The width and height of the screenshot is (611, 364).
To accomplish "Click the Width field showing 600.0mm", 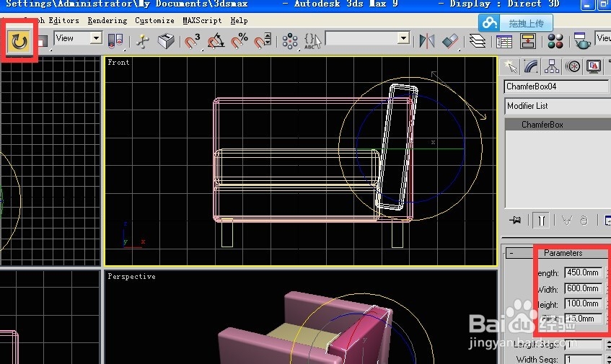I will [x=583, y=288].
